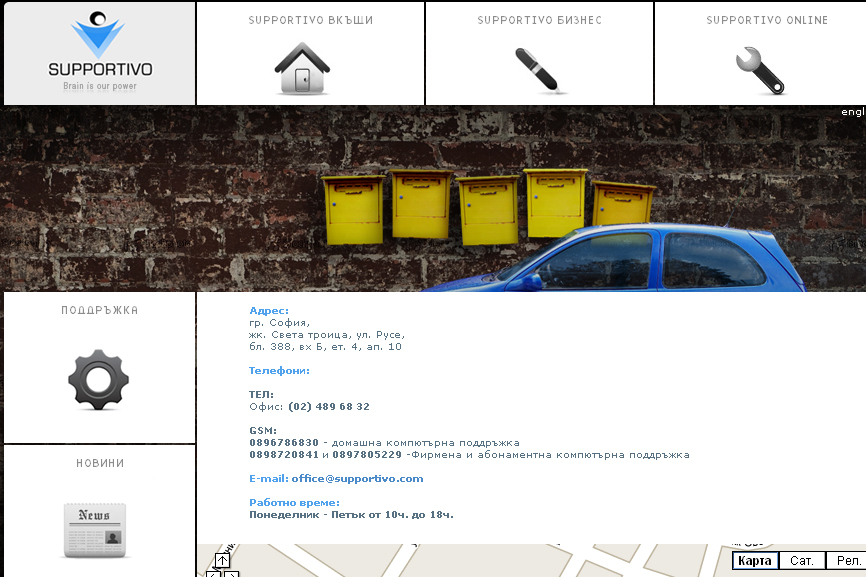Switch map to Сат. satellite view
This screenshot has width=866, height=577.
(802, 561)
